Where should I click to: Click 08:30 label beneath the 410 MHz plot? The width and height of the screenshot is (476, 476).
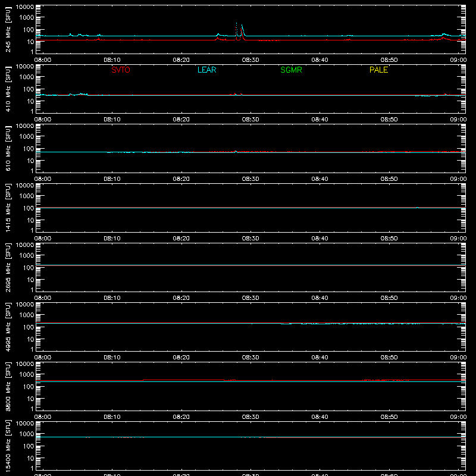coord(250,120)
